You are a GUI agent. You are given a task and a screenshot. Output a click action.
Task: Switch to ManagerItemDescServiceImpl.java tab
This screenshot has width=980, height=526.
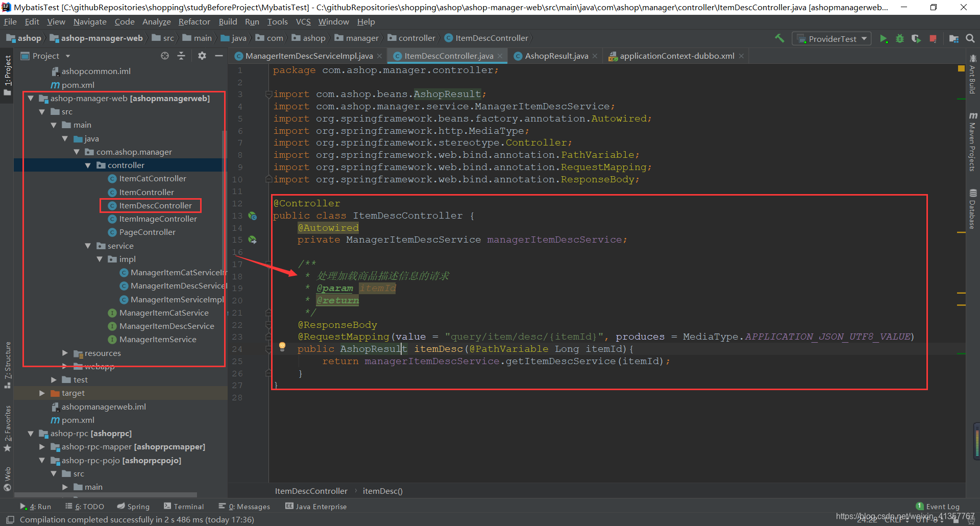pyautogui.click(x=309, y=56)
